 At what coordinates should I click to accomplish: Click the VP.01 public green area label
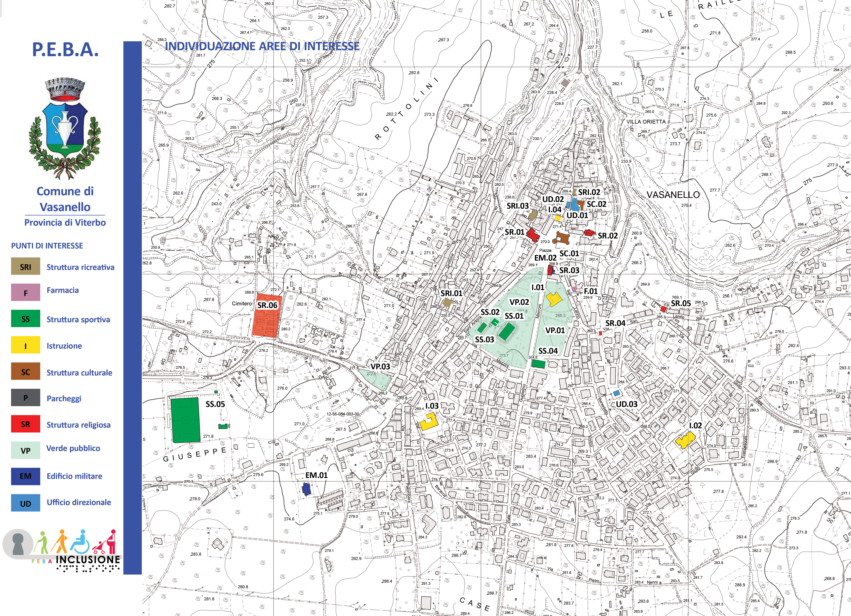(555, 330)
